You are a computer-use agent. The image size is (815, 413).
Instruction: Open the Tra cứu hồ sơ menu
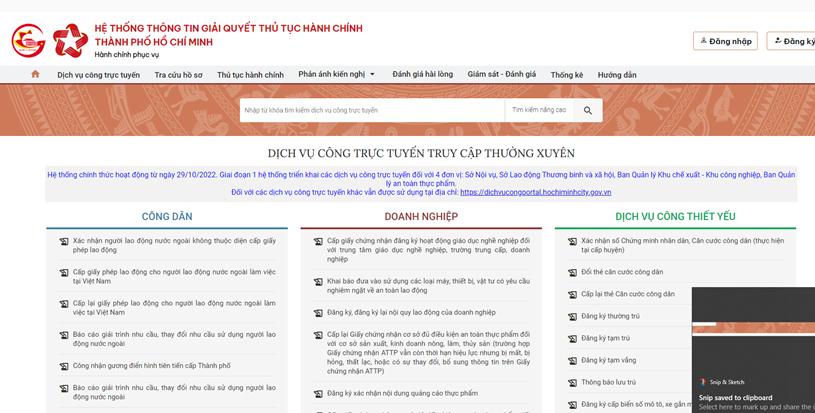click(x=178, y=75)
